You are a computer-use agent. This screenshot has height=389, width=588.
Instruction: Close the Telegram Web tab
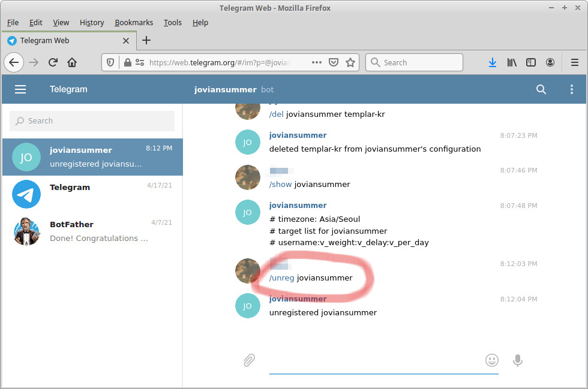pos(126,41)
